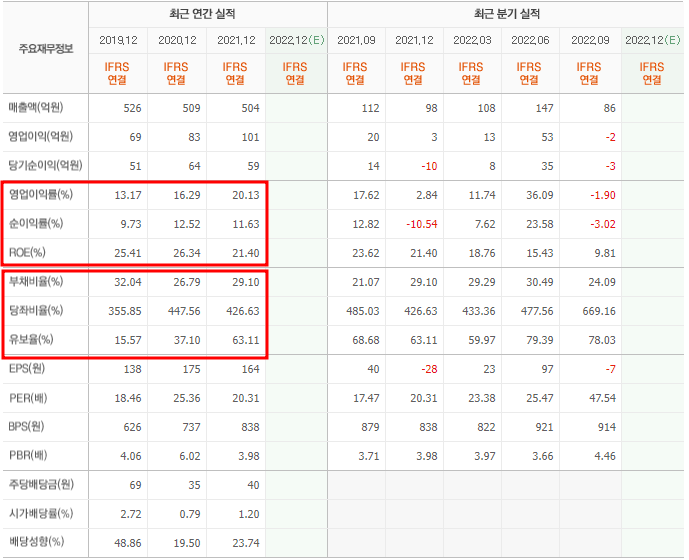Select the red -10 net income value
The width and height of the screenshot is (689, 560).
429,166
